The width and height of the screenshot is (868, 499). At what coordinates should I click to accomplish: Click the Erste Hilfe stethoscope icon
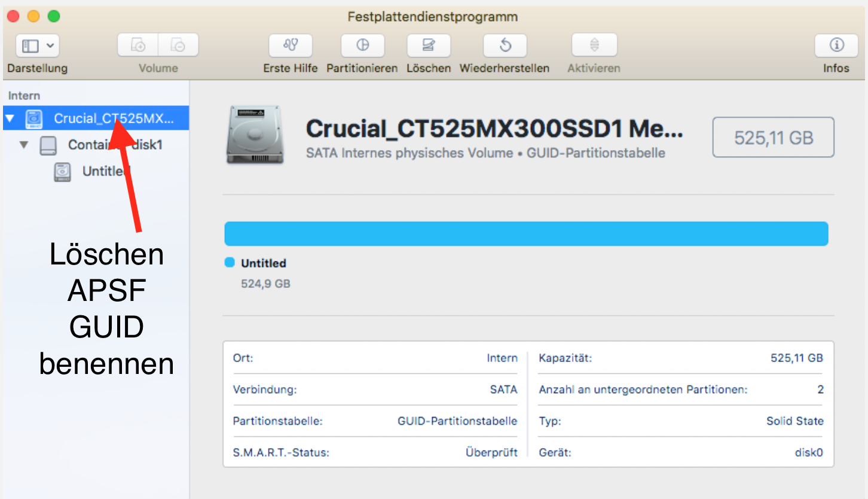291,45
